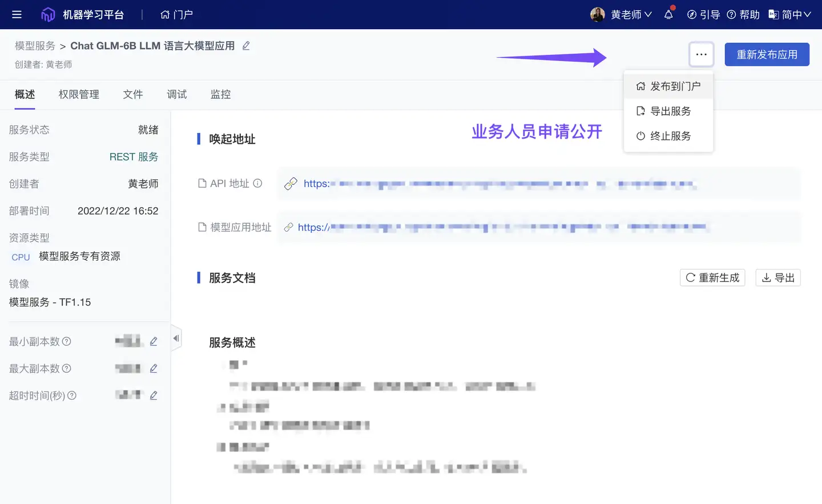Image resolution: width=822 pixels, height=504 pixels.
Task: Open the blurred 模型应用地址 https link
Action: point(502,227)
